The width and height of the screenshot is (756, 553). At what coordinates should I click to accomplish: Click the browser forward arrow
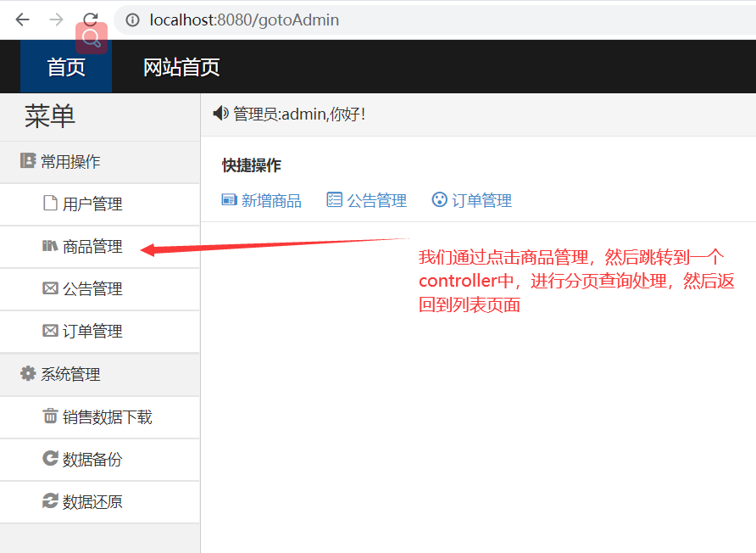(x=57, y=20)
